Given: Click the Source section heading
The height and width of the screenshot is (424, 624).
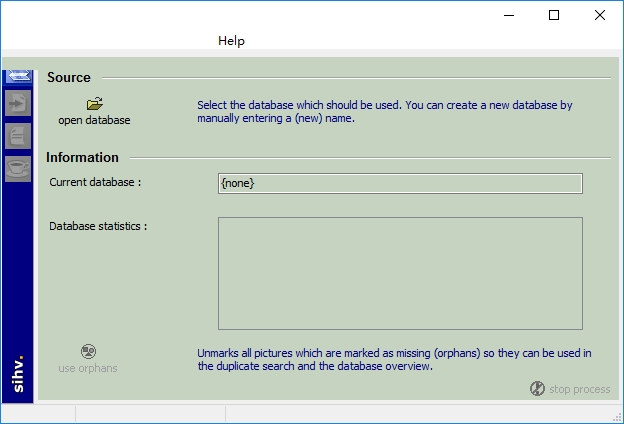Looking at the screenshot, I should [69, 77].
